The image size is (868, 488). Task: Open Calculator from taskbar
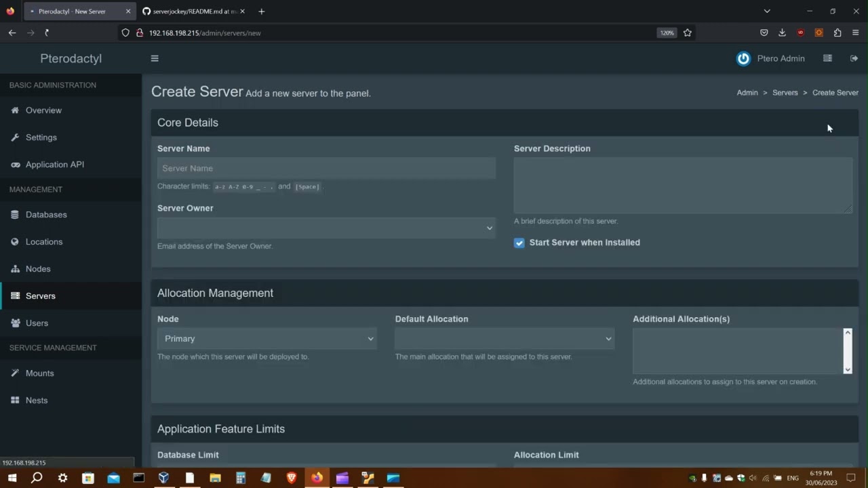pyautogui.click(x=240, y=478)
